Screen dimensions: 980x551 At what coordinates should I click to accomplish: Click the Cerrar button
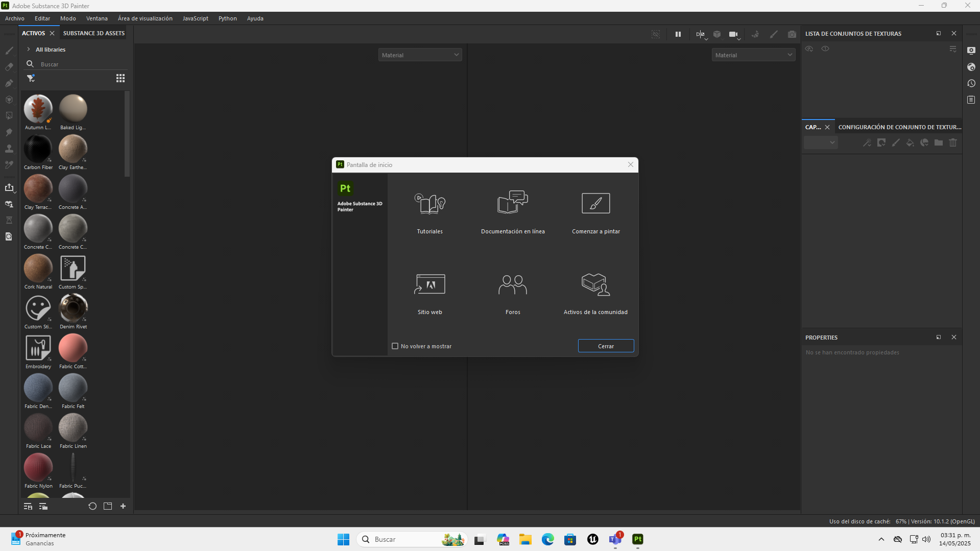pyautogui.click(x=606, y=346)
